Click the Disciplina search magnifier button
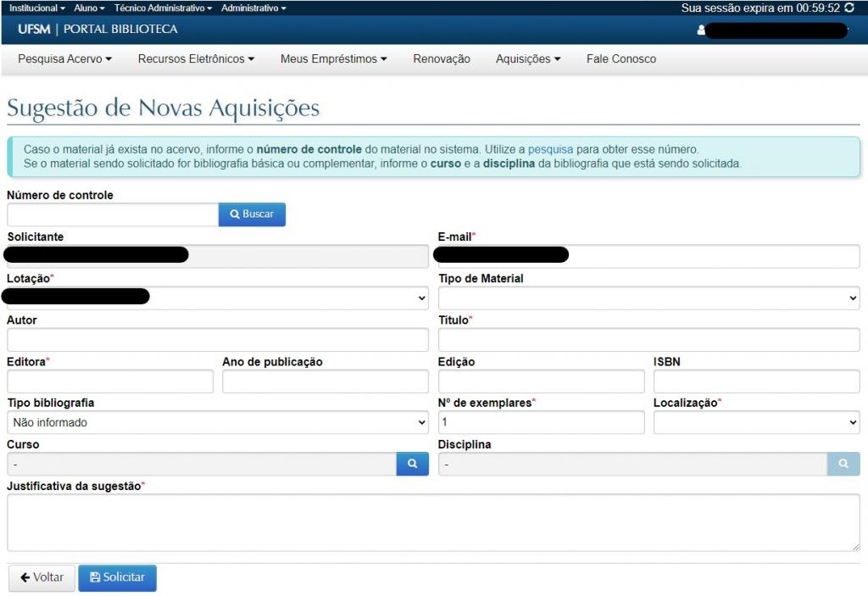Image resolution: width=868 pixels, height=596 pixels. 843,464
